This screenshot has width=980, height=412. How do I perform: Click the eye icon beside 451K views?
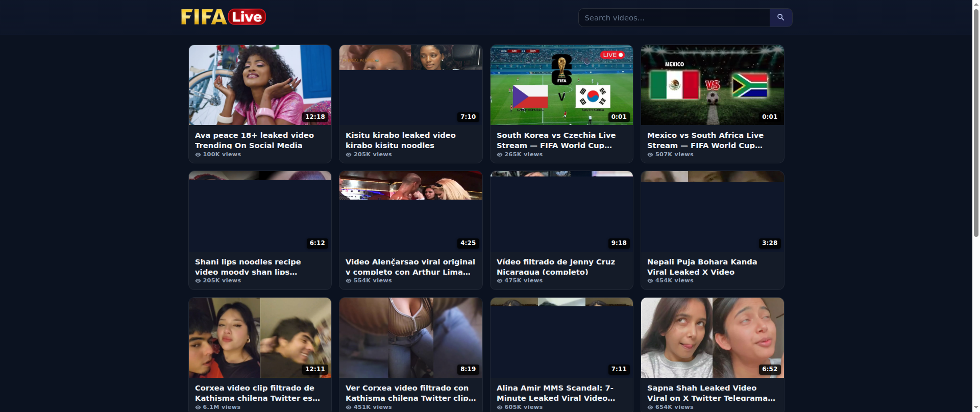[349, 407]
